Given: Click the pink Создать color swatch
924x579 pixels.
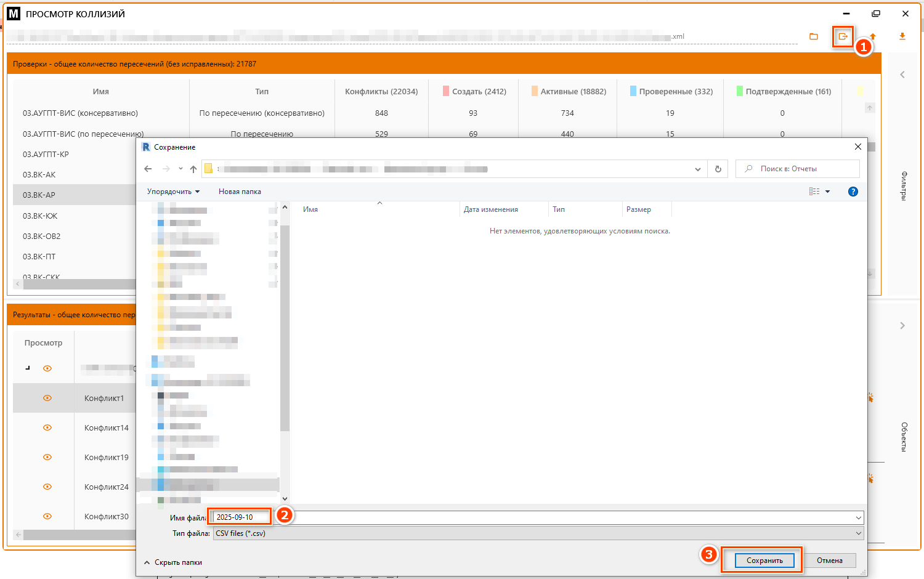Looking at the screenshot, I should [x=445, y=91].
